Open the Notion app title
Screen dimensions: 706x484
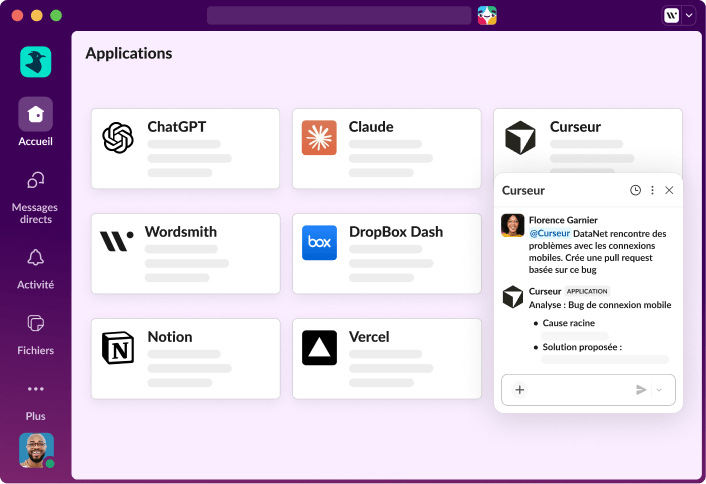click(x=170, y=337)
